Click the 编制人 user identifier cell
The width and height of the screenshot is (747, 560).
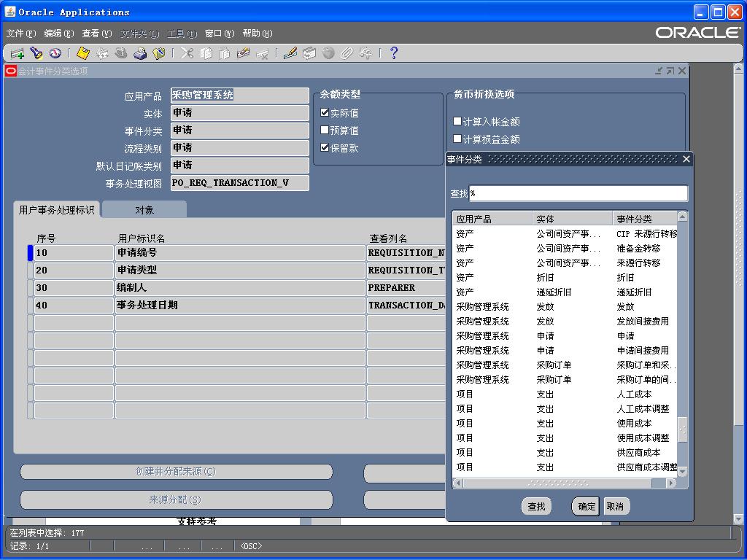click(x=240, y=287)
